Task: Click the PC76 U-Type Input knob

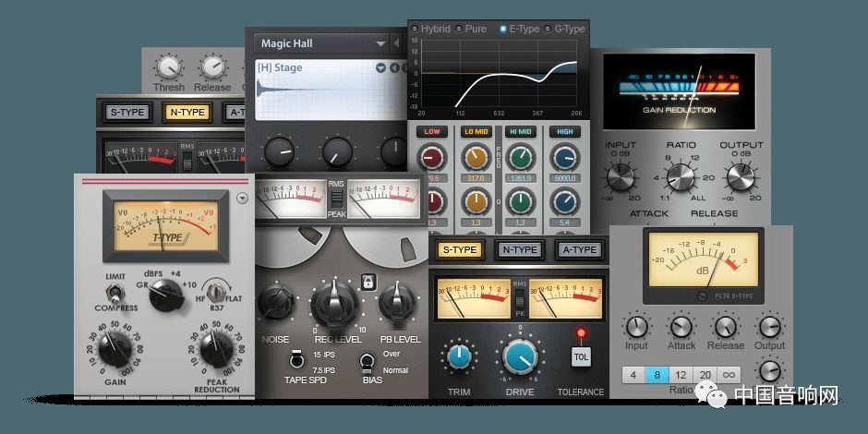Action: pyautogui.click(x=636, y=327)
